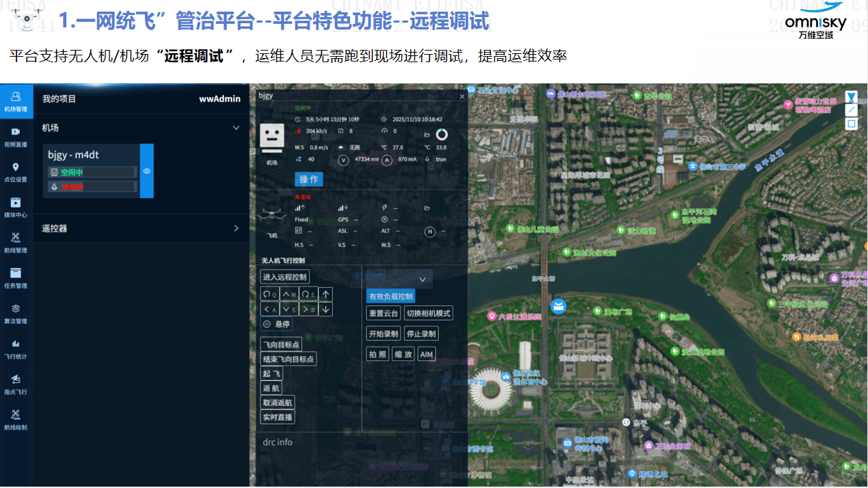Open 点位设置 location pin icon
This screenshot has height=488, width=868.
16,172
